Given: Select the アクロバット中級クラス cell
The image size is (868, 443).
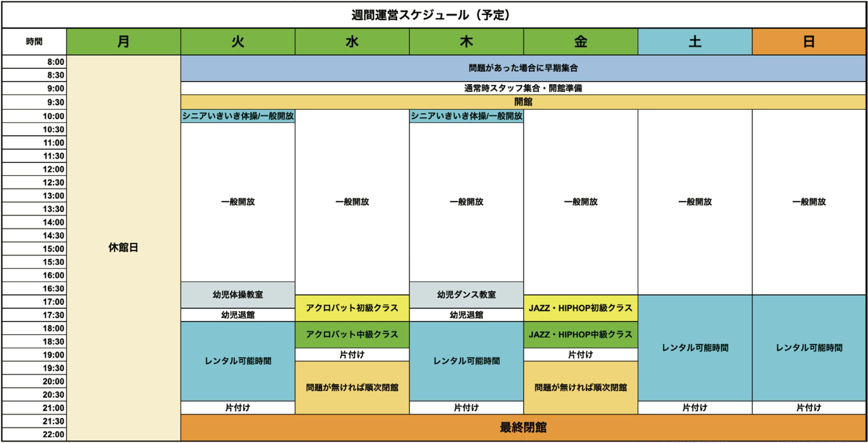Looking at the screenshot, I should click(352, 334).
